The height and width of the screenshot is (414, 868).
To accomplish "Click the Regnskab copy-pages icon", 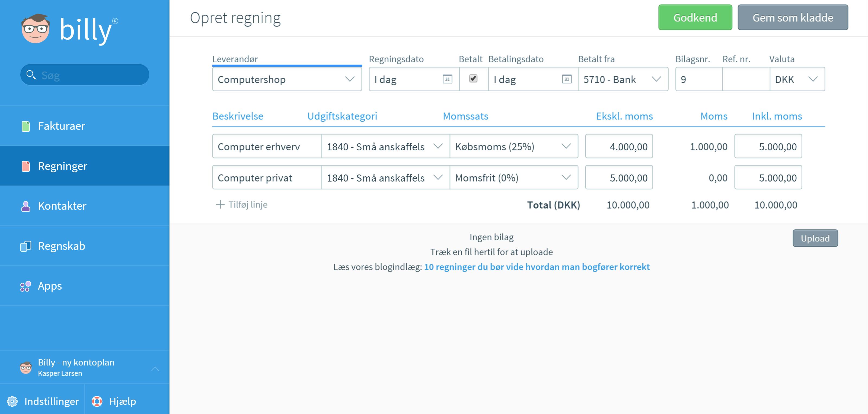I will point(25,246).
